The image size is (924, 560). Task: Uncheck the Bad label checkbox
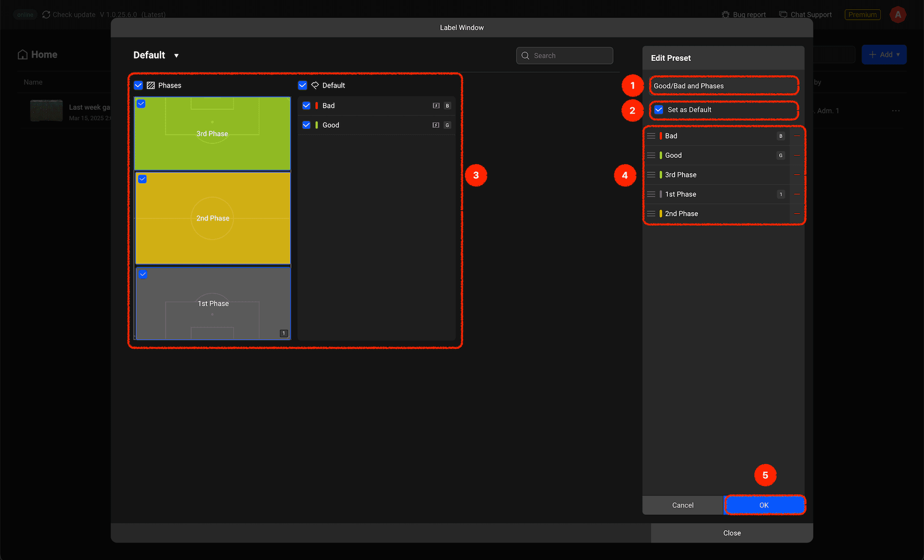pos(306,106)
